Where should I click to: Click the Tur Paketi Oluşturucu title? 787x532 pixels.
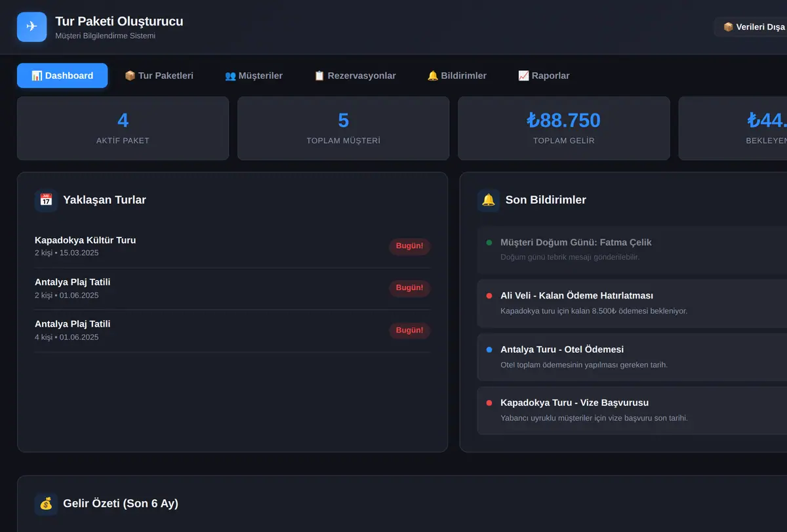[x=119, y=22]
